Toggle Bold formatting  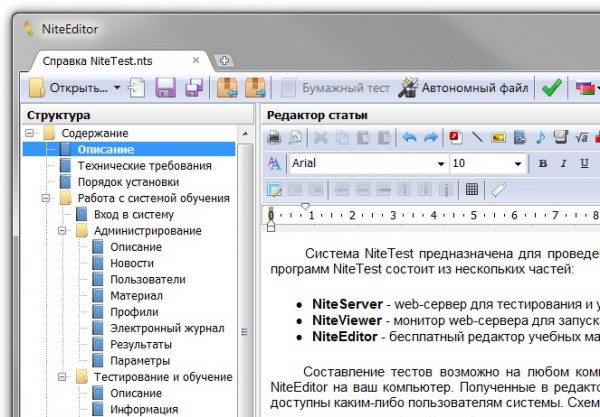coord(542,164)
